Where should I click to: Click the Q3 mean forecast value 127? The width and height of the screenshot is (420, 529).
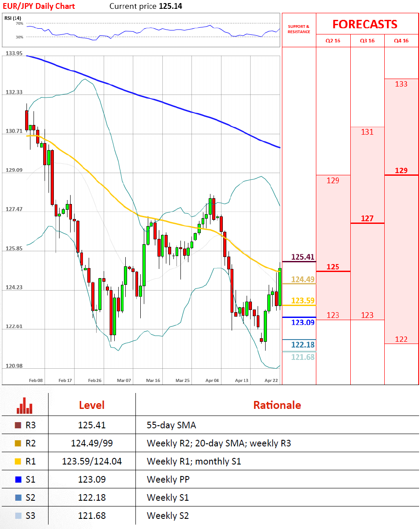point(367,219)
